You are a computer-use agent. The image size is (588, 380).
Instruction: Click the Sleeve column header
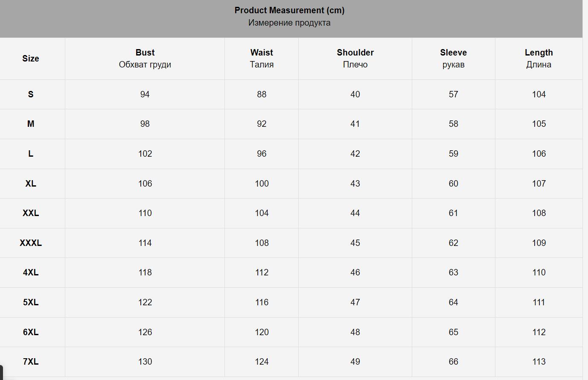click(453, 53)
